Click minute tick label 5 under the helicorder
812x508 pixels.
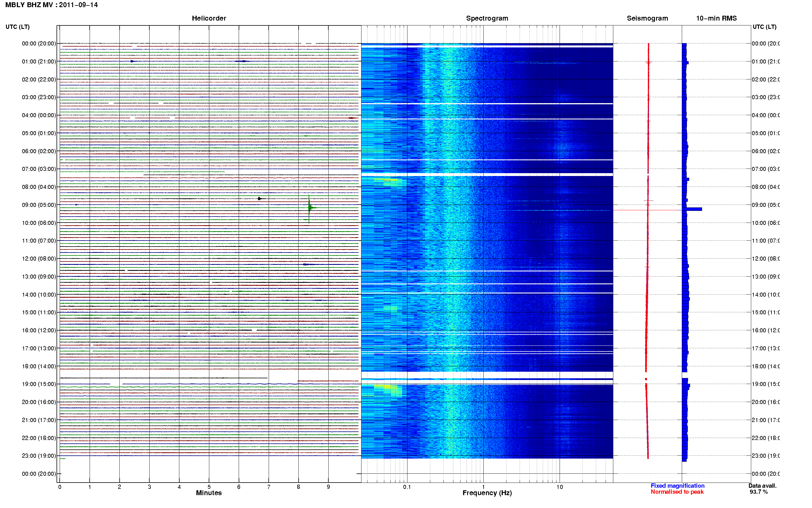click(209, 487)
